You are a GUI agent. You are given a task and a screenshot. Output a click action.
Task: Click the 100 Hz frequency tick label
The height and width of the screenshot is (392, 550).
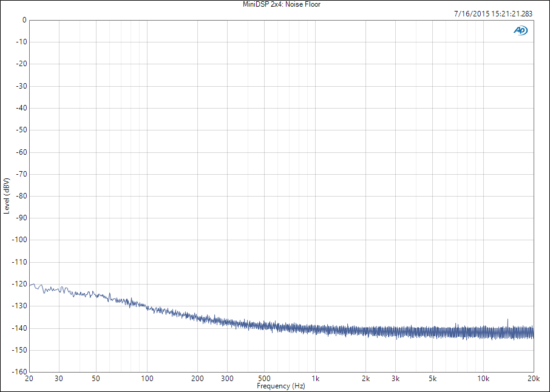coord(147,379)
